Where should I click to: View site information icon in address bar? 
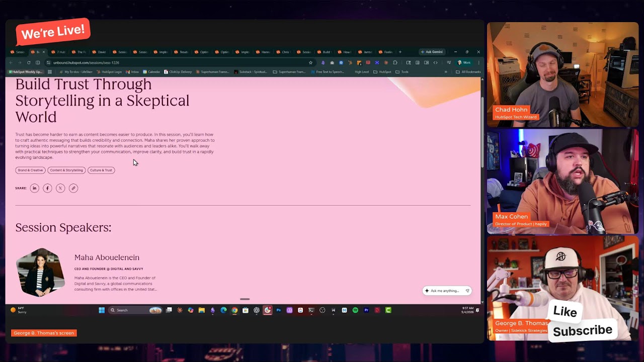[48, 63]
